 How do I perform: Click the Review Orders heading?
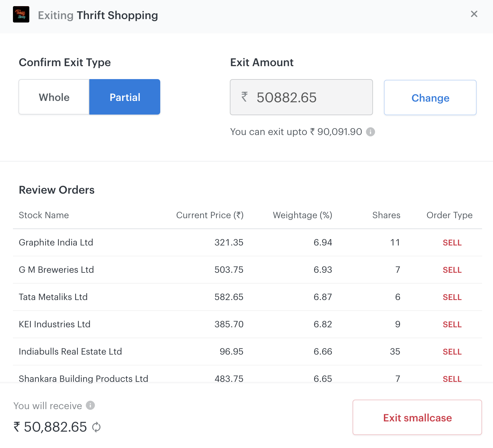(57, 190)
